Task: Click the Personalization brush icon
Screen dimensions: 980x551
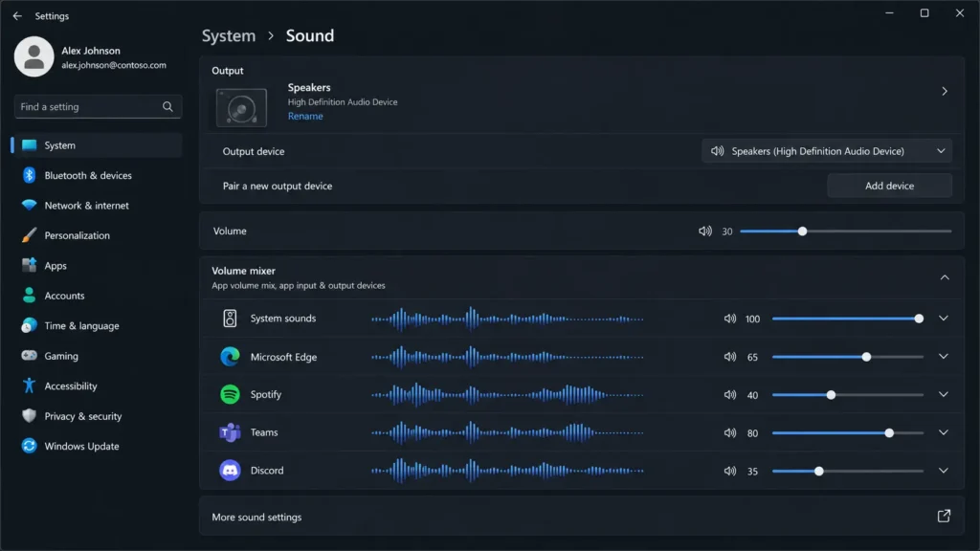Action: click(29, 235)
